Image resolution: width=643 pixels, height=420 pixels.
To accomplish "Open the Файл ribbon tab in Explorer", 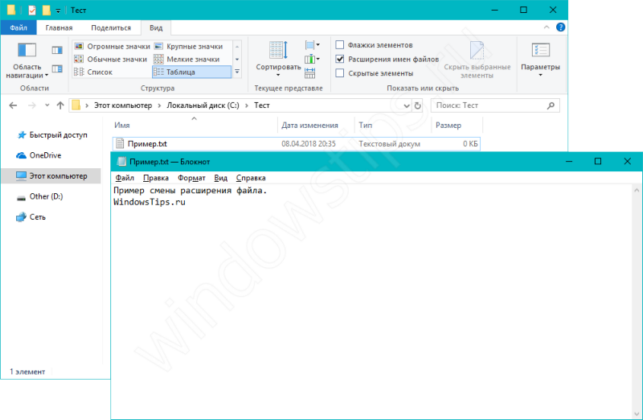I will (x=18, y=27).
